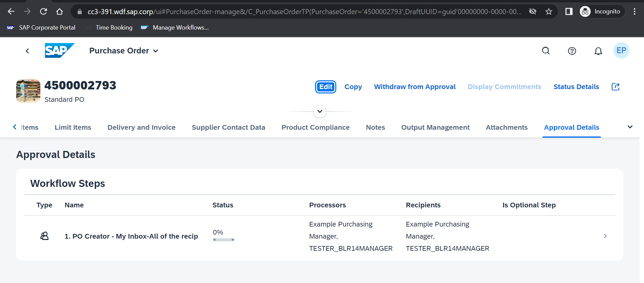
Task: Click the Recipients column header
Action: pyautogui.click(x=423, y=205)
